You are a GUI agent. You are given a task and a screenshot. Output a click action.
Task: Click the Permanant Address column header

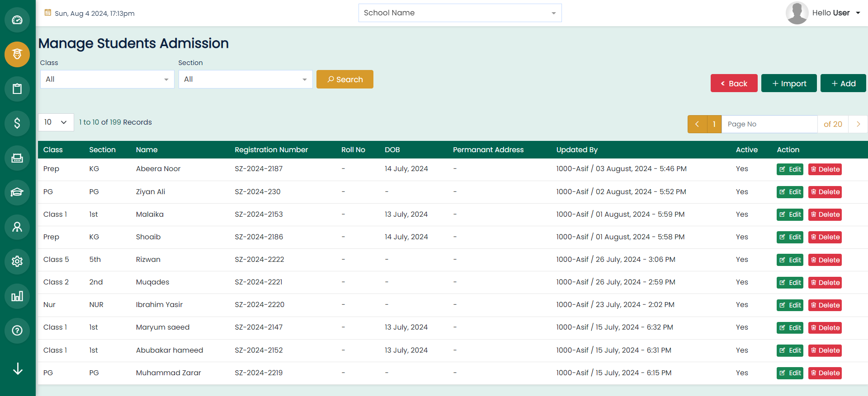488,150
